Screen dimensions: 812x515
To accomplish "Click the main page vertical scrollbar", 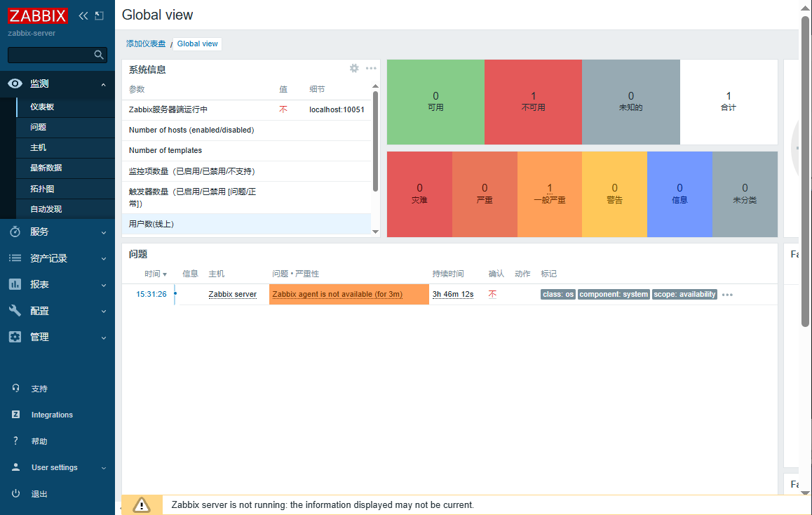I will point(805,171).
